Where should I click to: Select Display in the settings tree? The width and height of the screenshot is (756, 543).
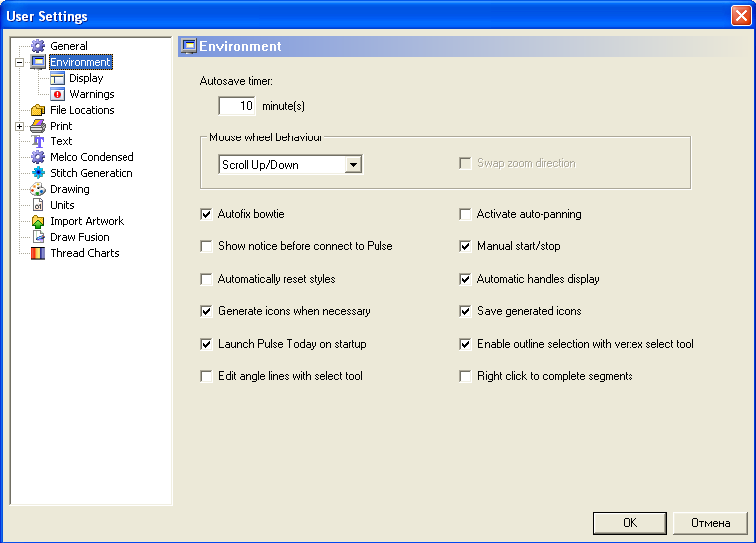click(x=86, y=78)
